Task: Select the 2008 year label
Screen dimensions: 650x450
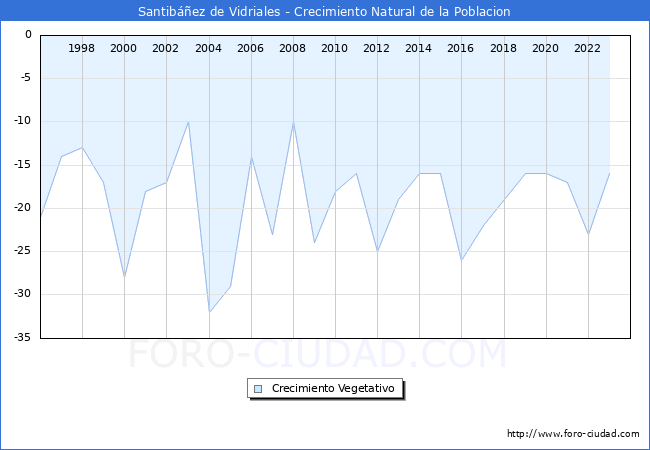Action: click(x=292, y=48)
